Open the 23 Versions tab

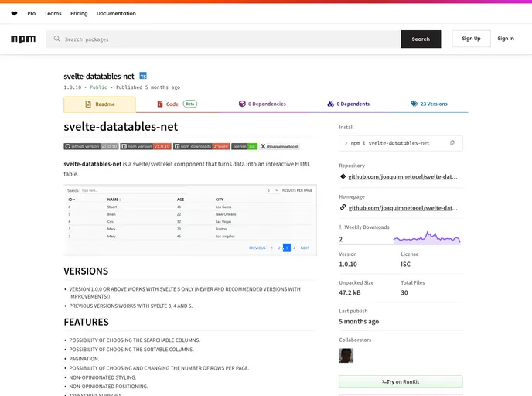tap(429, 104)
